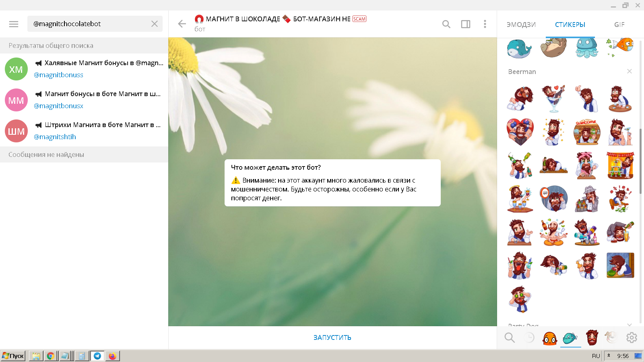Jump to the blue whale sticker set
Image resolution: width=644 pixels, height=362 pixels.
point(570,338)
